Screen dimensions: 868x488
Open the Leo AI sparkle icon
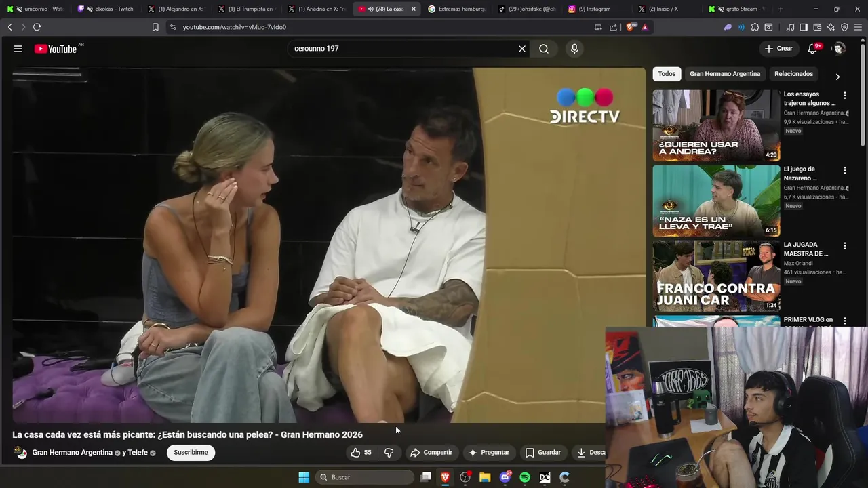(x=831, y=27)
